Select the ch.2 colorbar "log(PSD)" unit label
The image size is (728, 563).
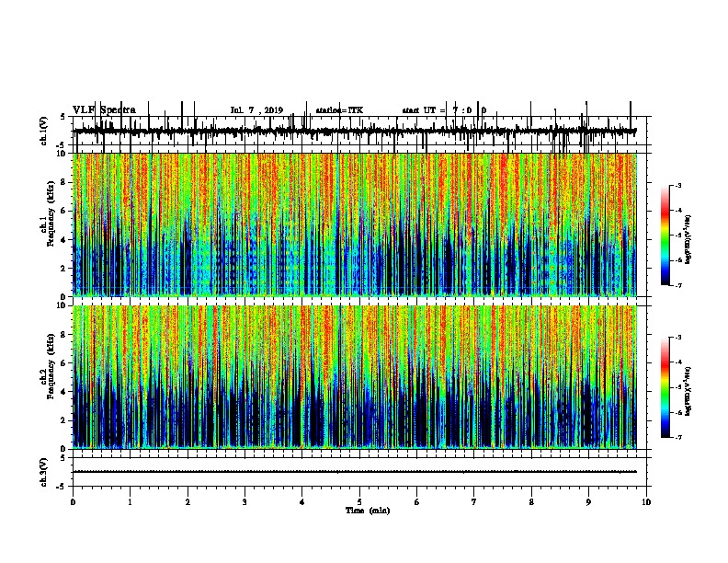pyautogui.click(x=688, y=391)
